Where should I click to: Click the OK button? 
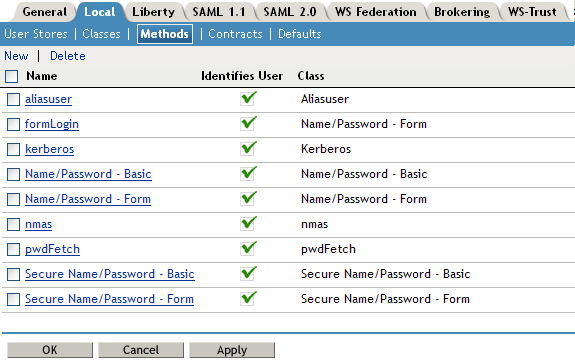tap(50, 350)
